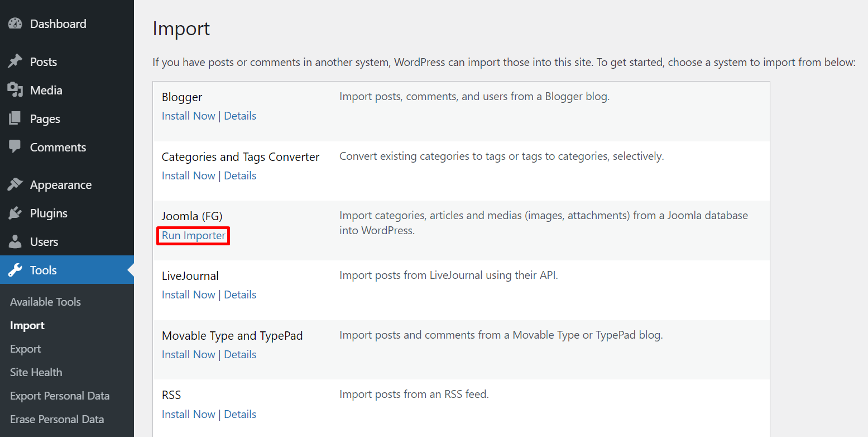Install the Blogger importer now
868x437 pixels.
pyautogui.click(x=188, y=116)
